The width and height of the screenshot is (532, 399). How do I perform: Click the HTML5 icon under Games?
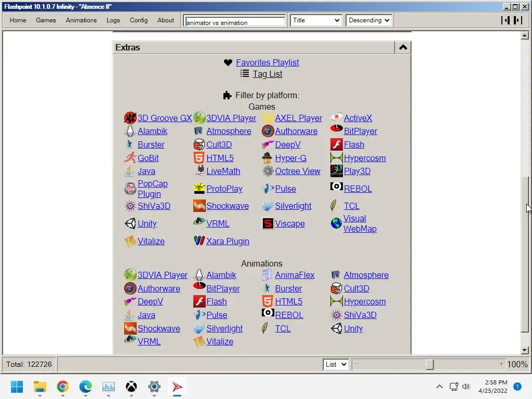(x=199, y=158)
